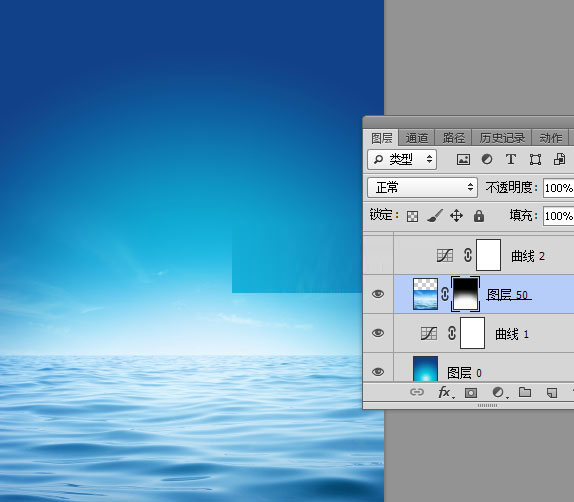Open the fx layer style menu
This screenshot has height=502, width=574.
[x=445, y=393]
